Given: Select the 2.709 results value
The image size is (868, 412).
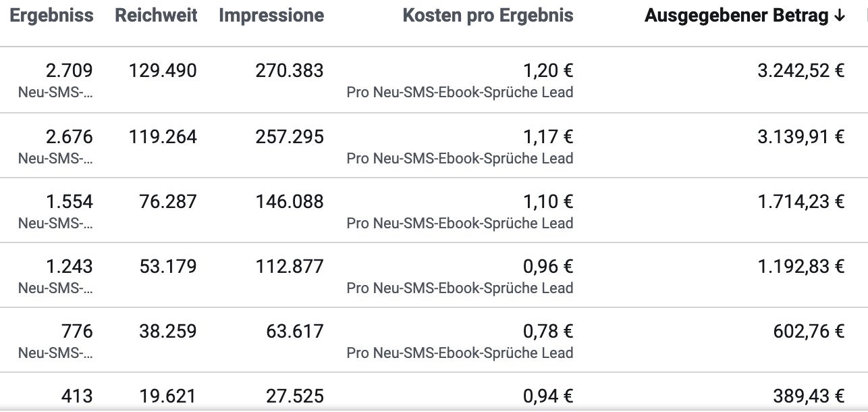Looking at the screenshot, I should coord(69,70).
